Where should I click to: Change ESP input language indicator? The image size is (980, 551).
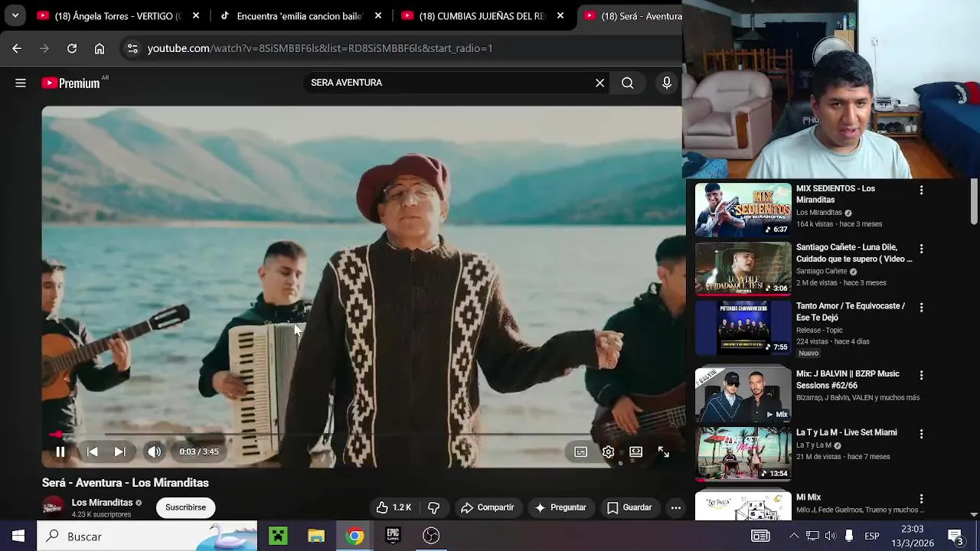pyautogui.click(x=872, y=536)
